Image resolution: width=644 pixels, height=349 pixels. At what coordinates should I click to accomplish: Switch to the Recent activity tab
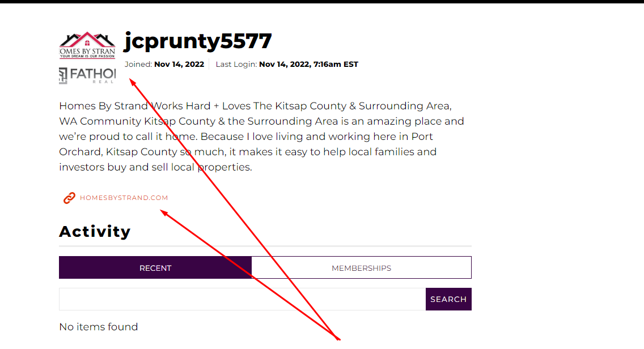(x=155, y=268)
